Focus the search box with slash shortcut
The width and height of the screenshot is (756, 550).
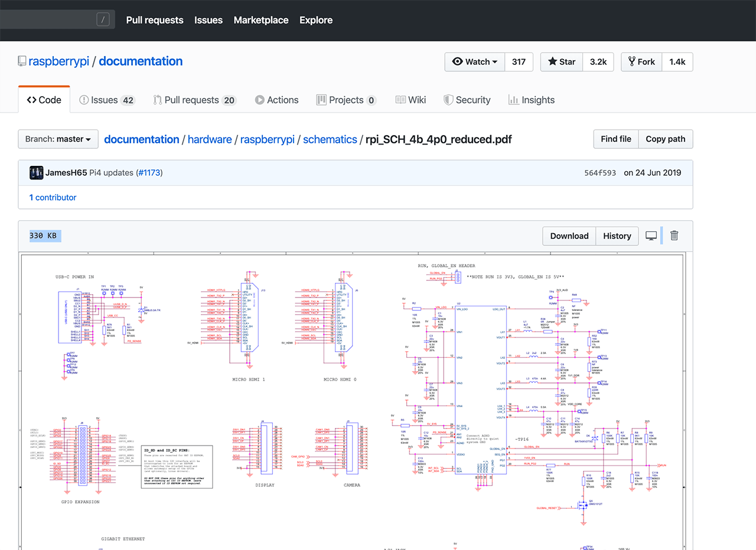[57, 20]
